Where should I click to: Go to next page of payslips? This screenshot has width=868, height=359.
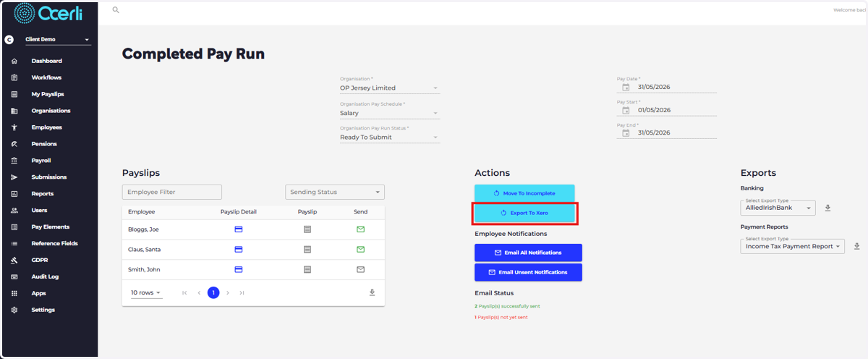(228, 292)
